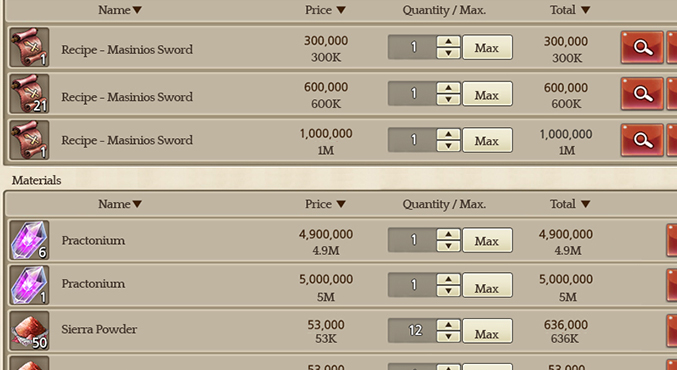Viewport: 677px width, 370px height.
Task: Sort Materials table by Total
Action: click(585, 204)
